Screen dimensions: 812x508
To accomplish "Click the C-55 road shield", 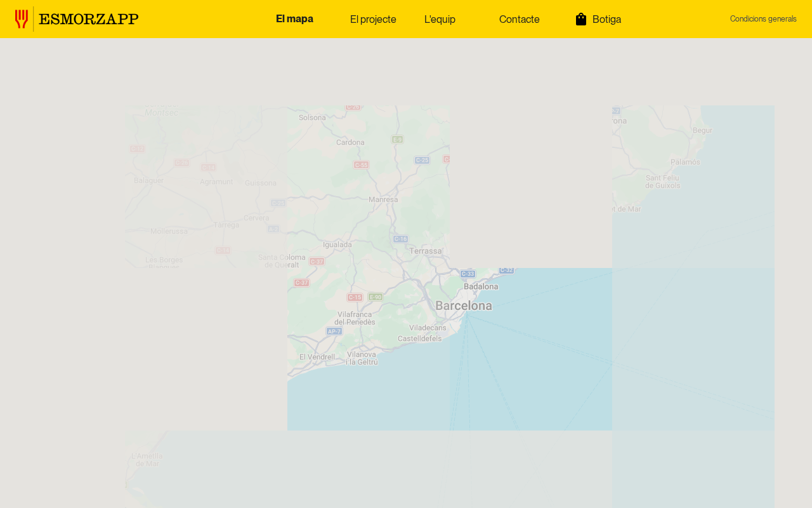I will tap(361, 165).
